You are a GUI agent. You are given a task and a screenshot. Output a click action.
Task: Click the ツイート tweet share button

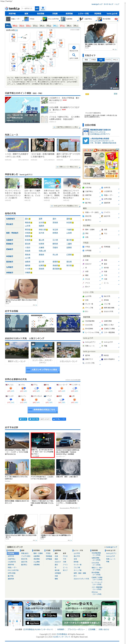(23, 419)
